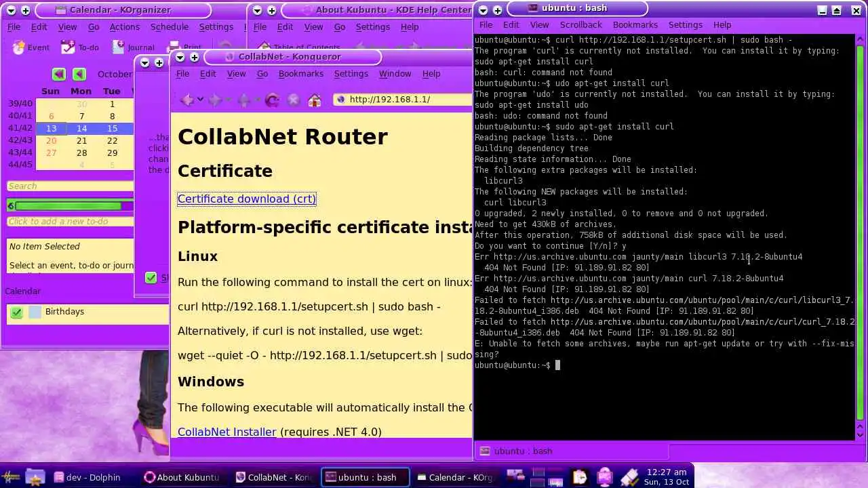Click Table of Contents icon in Help Center
The image size is (868, 488).
[264, 47]
